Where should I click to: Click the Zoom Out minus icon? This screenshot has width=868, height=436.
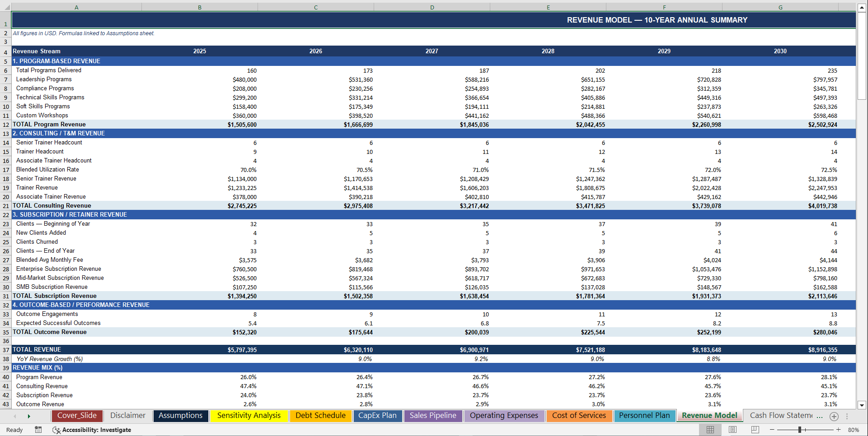coord(772,430)
